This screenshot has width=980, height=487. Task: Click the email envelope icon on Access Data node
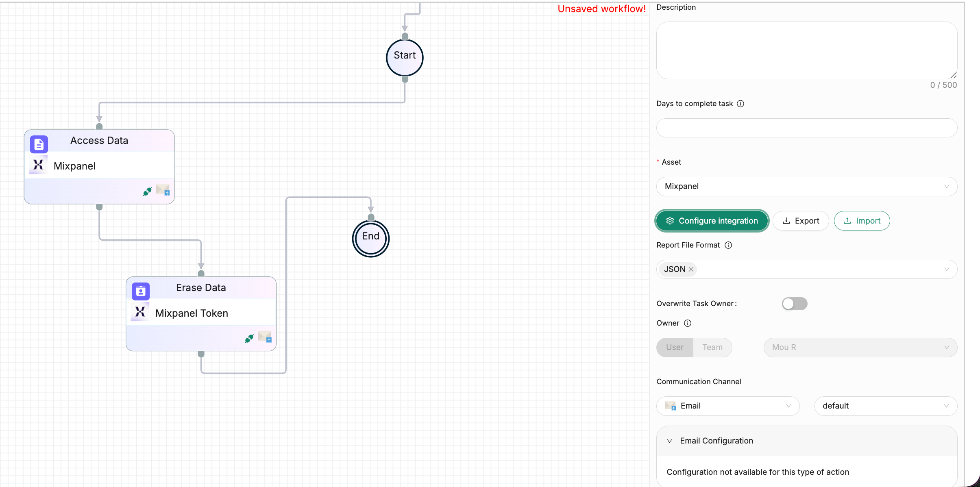[x=163, y=189]
